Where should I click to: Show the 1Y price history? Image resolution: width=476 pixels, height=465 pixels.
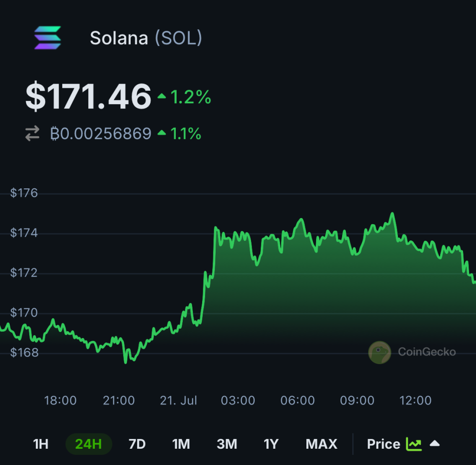click(271, 444)
